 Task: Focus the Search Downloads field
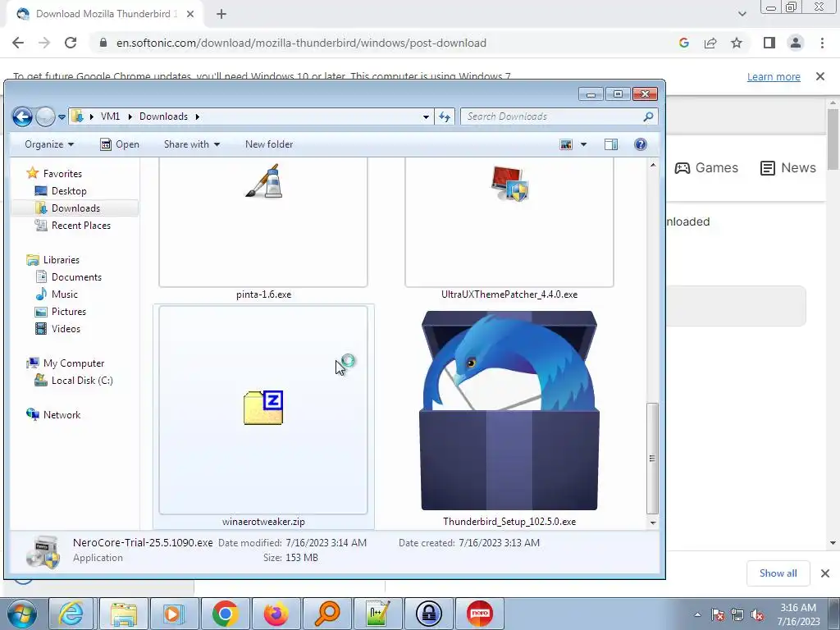[559, 116]
